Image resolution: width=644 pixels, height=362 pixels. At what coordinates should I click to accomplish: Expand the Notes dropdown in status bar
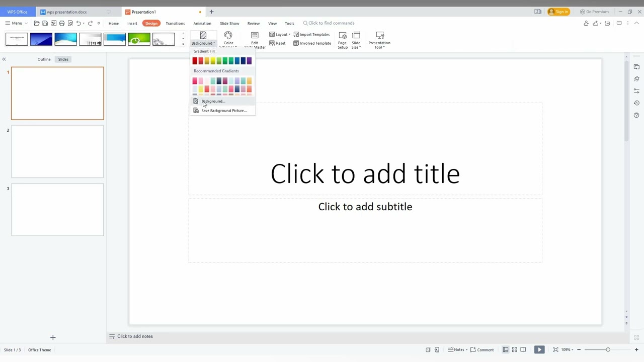coord(458,350)
